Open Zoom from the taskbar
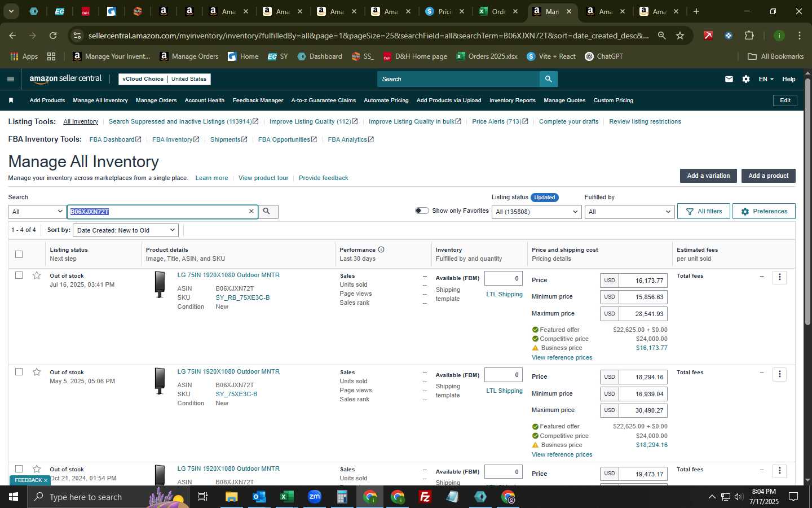Screen dimensions: 812x508 pyautogui.click(x=314, y=497)
